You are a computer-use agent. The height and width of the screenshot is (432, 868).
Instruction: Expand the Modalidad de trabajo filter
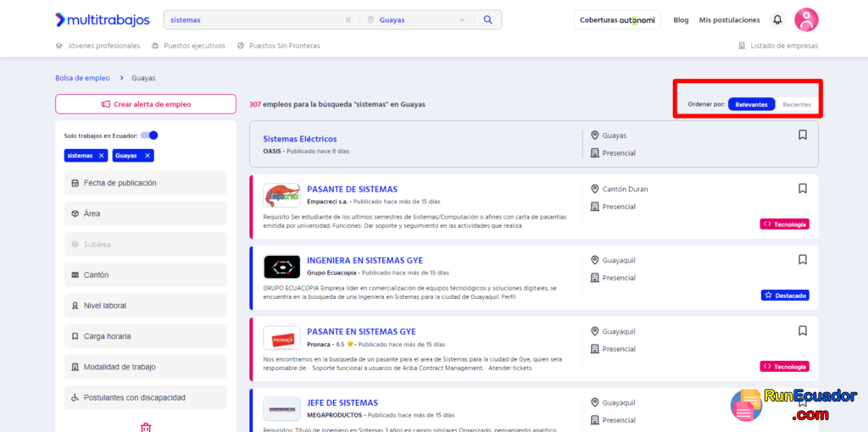tap(146, 367)
